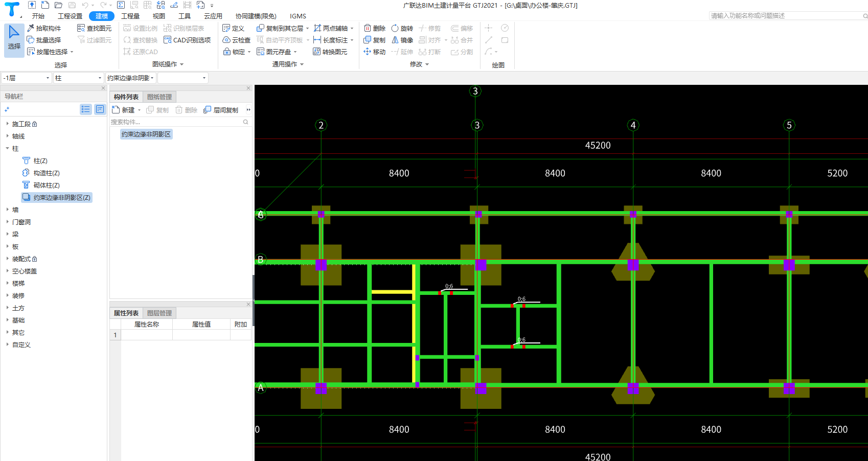
Task: Open CAD识别选项 settings
Action: [x=187, y=40]
